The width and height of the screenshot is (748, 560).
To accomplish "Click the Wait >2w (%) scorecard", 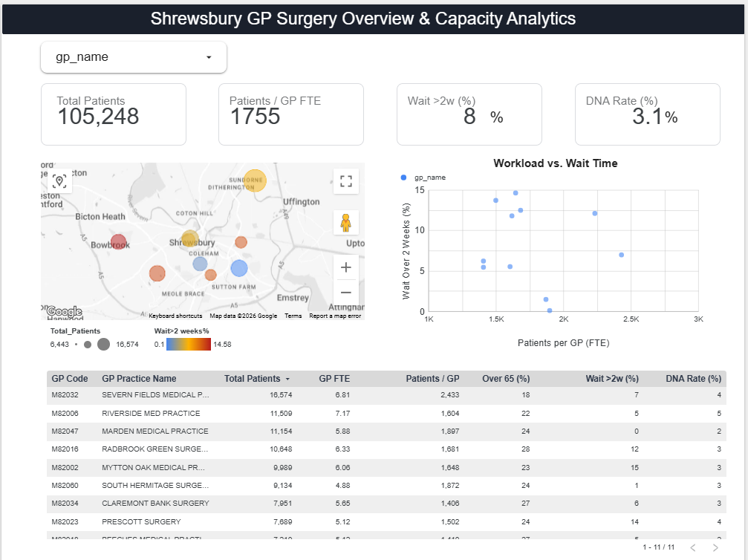I will coord(469,114).
